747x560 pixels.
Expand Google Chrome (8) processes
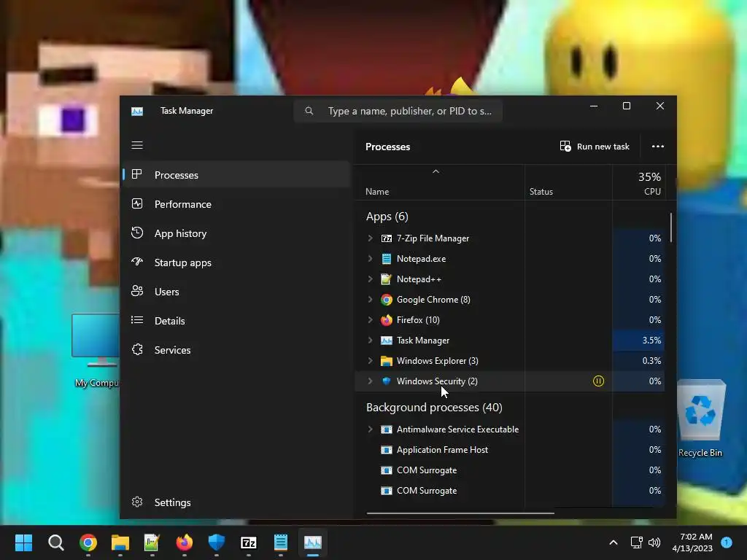[370, 300]
